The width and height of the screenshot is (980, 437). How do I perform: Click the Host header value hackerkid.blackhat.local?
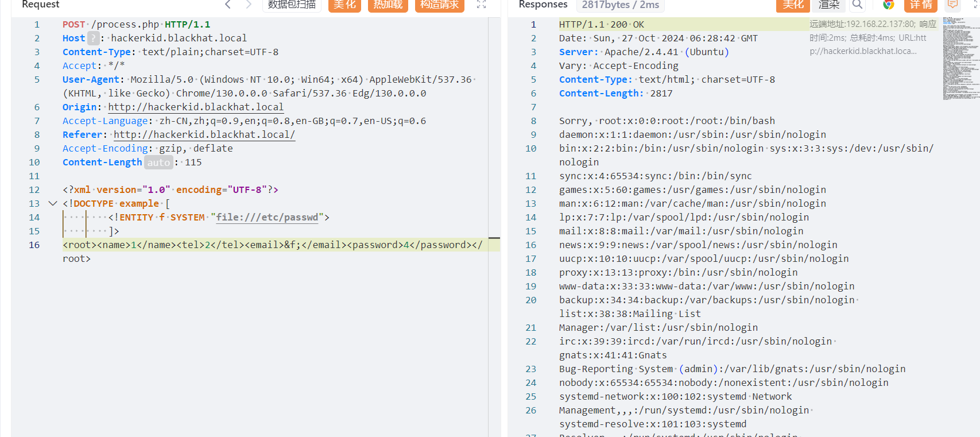pyautogui.click(x=179, y=38)
